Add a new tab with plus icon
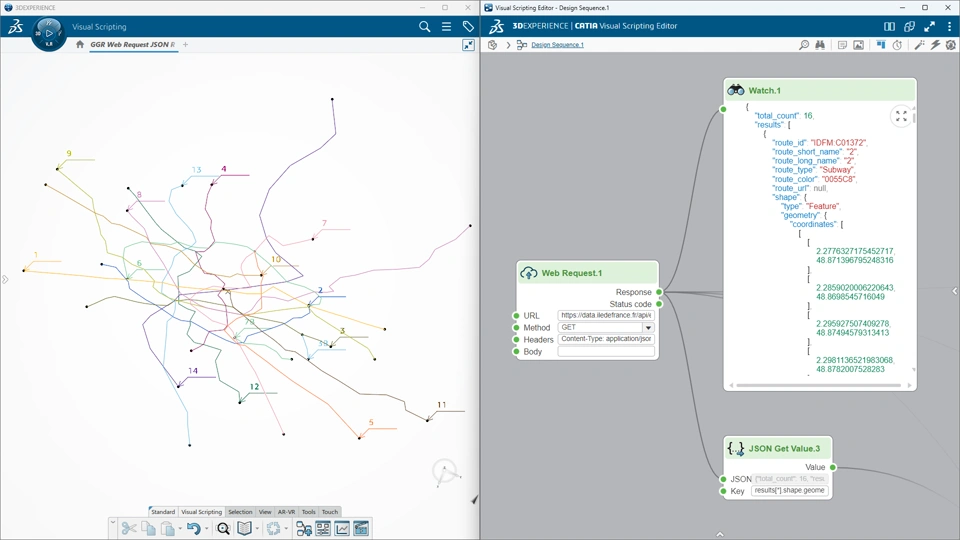Viewport: 960px width, 540px height. (186, 44)
